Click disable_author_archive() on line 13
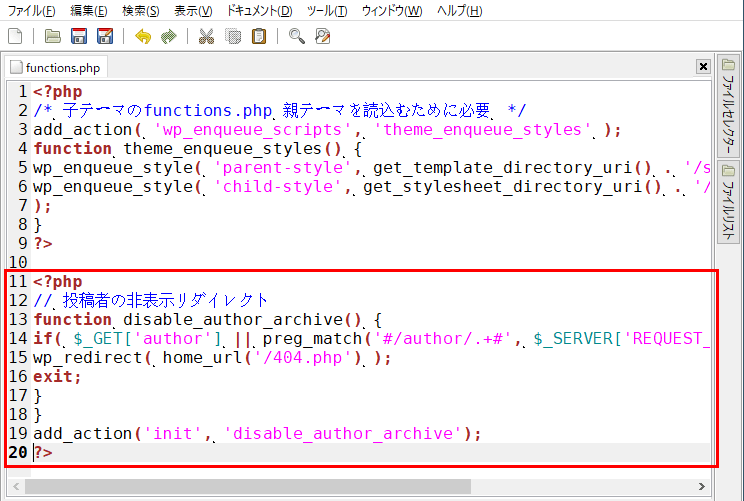 242,319
